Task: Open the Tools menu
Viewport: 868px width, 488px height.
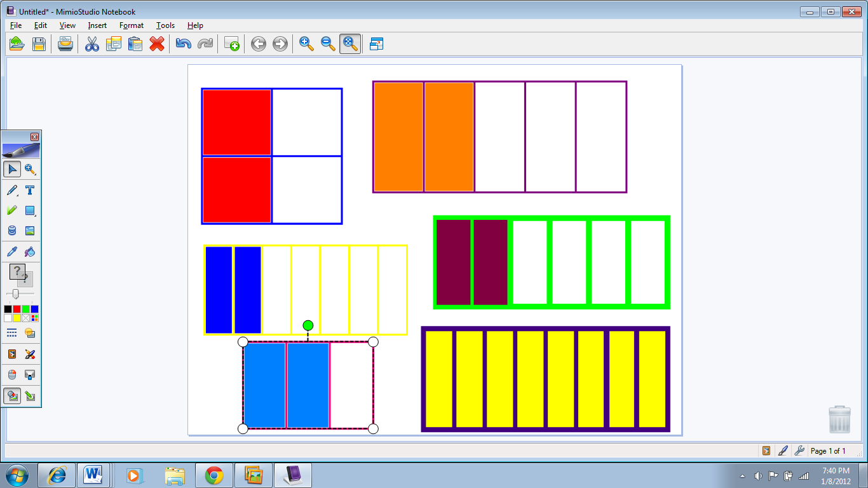Action: (x=165, y=25)
